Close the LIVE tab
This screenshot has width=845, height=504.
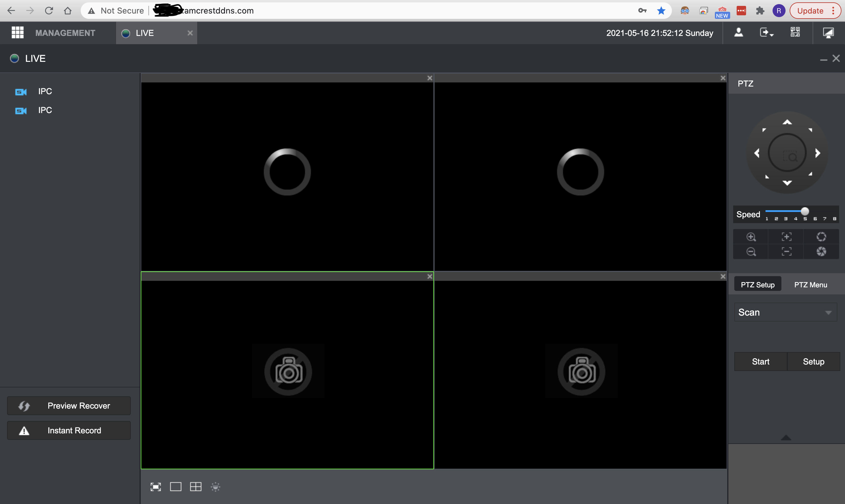tap(190, 33)
